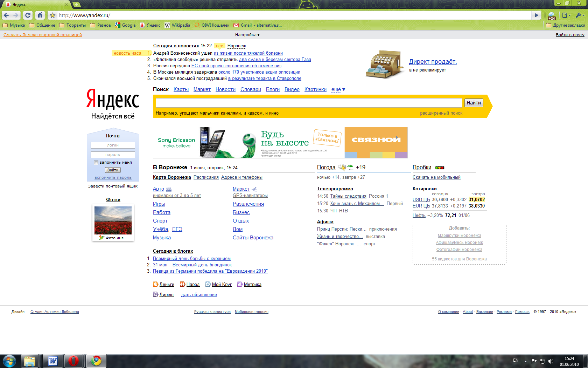Image resolution: width=588 pixels, height=368 pixels.
Task: Click the weather cloud icon next to Погода
Action: pyautogui.click(x=342, y=168)
